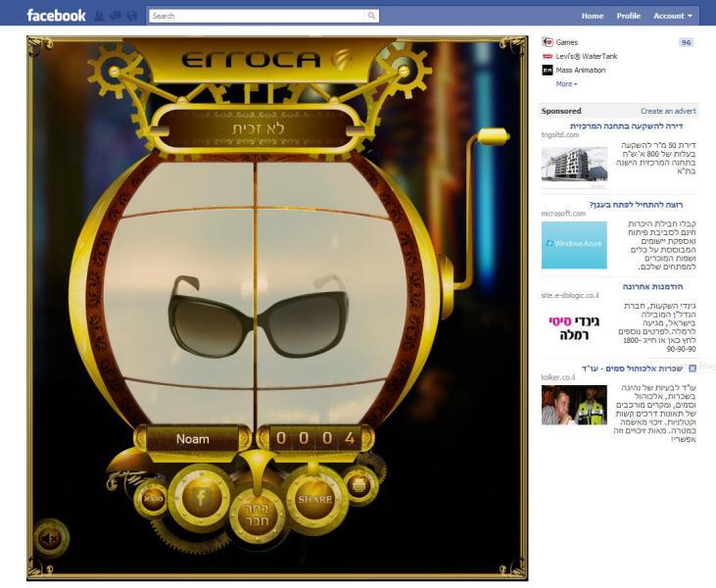Focus the Facebook Search field

[258, 16]
